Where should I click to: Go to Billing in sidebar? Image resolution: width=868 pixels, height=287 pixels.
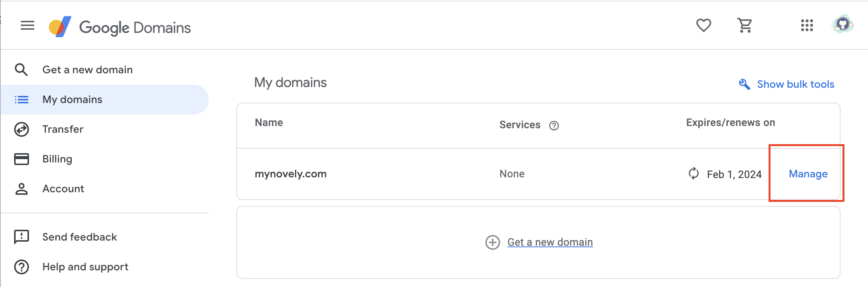(x=57, y=159)
